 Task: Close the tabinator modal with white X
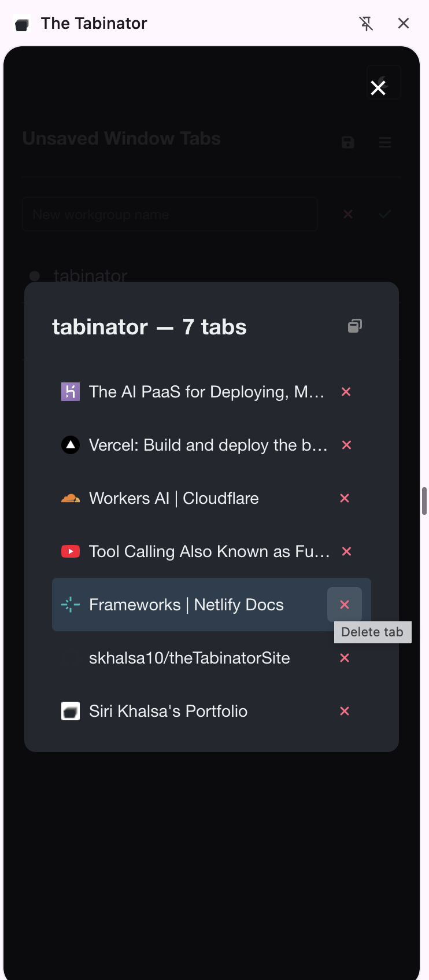click(378, 88)
